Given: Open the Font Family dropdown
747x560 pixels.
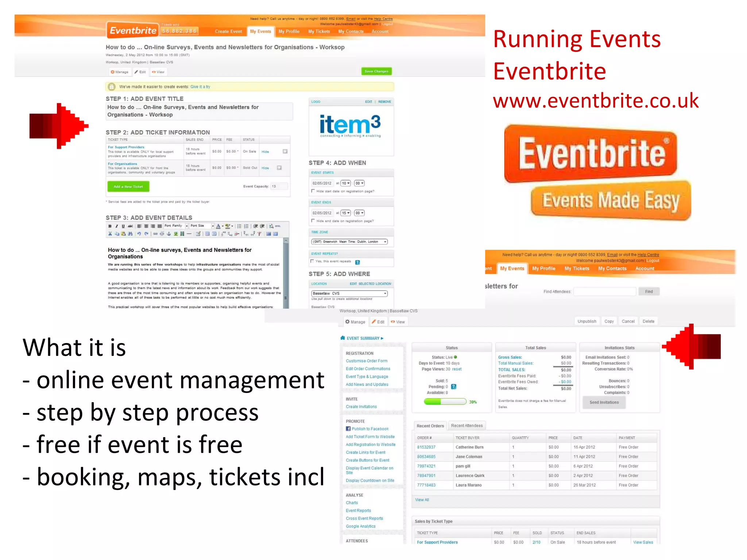Looking at the screenshot, I should [176, 226].
